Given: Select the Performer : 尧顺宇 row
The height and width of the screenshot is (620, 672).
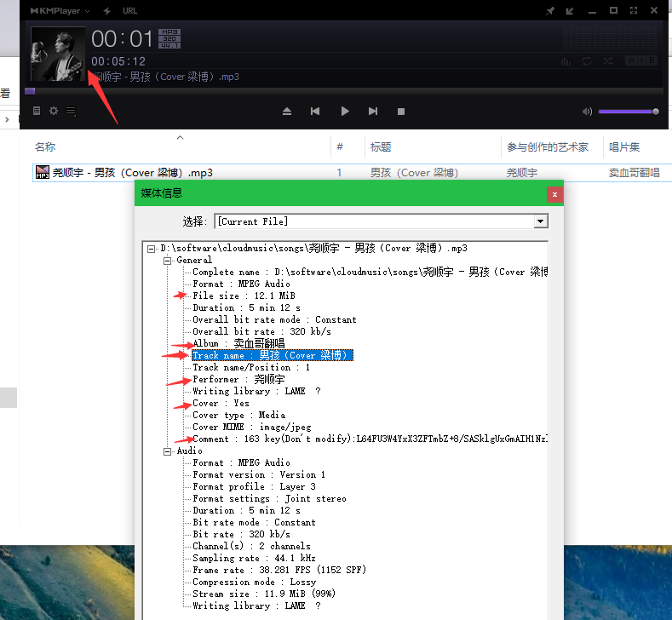Looking at the screenshot, I should point(238,379).
